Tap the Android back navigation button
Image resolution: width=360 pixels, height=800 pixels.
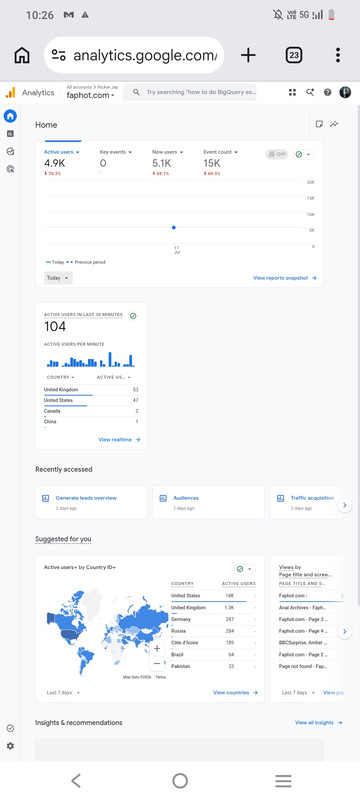tap(76, 781)
